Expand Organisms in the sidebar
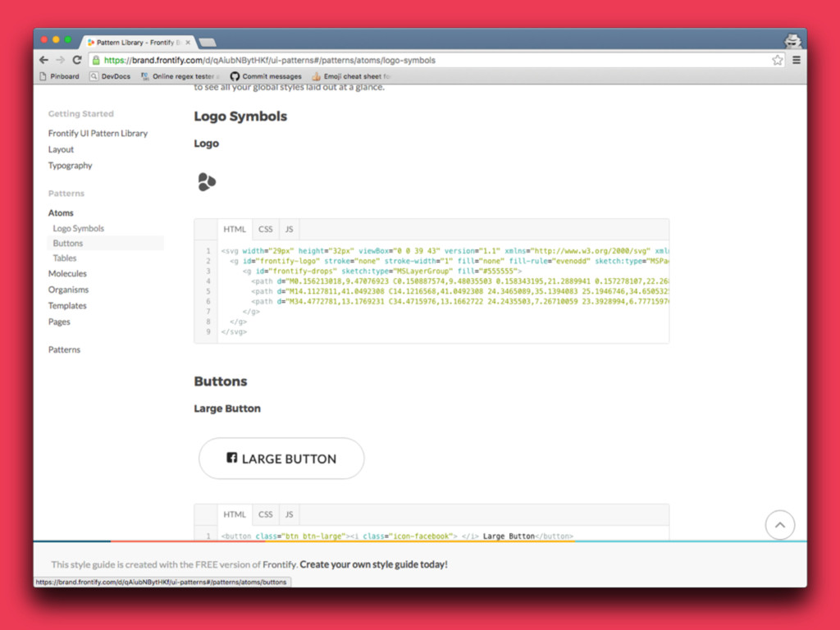840x630 pixels. 69,290
